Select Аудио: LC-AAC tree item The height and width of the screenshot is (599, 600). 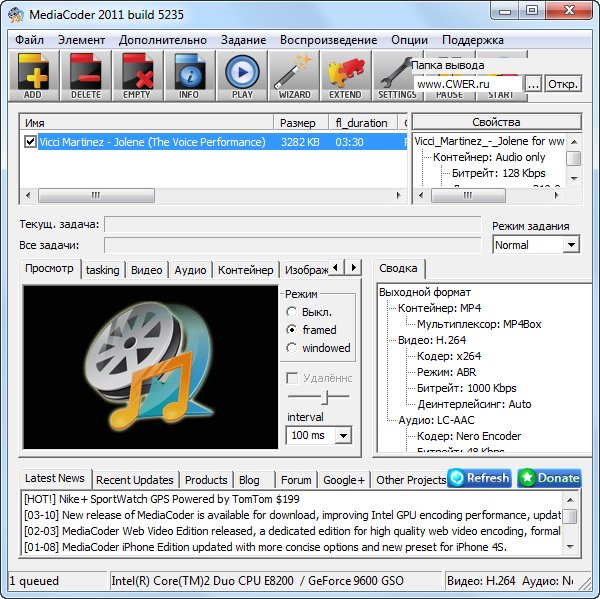[436, 420]
